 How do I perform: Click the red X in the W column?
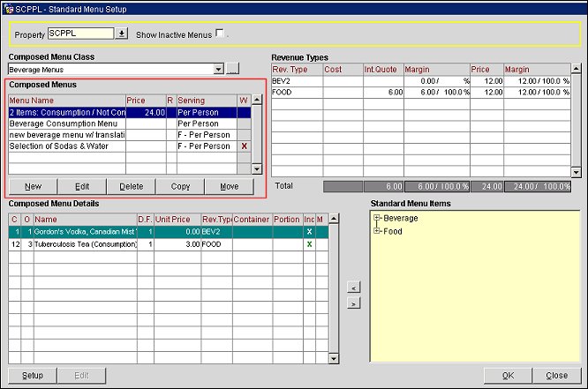(244, 146)
